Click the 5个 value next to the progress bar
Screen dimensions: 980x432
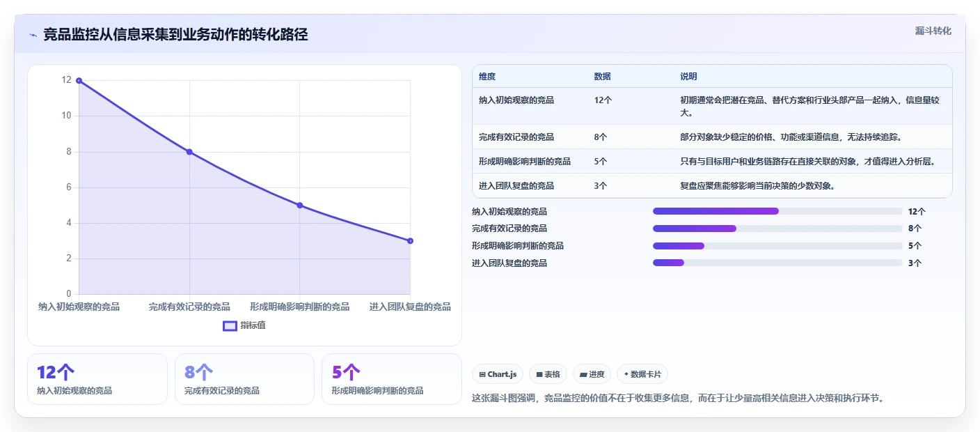coord(915,246)
